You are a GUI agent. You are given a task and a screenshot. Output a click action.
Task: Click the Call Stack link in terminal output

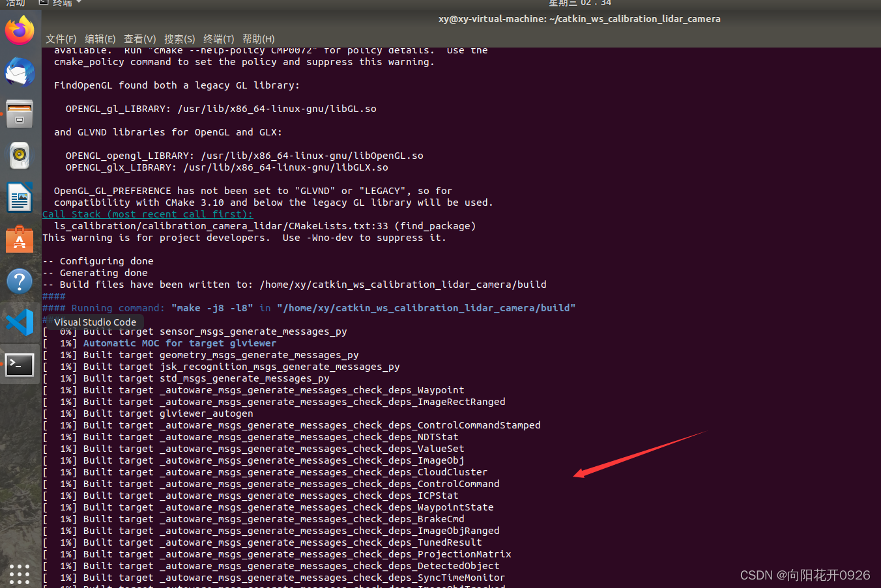[x=147, y=214]
